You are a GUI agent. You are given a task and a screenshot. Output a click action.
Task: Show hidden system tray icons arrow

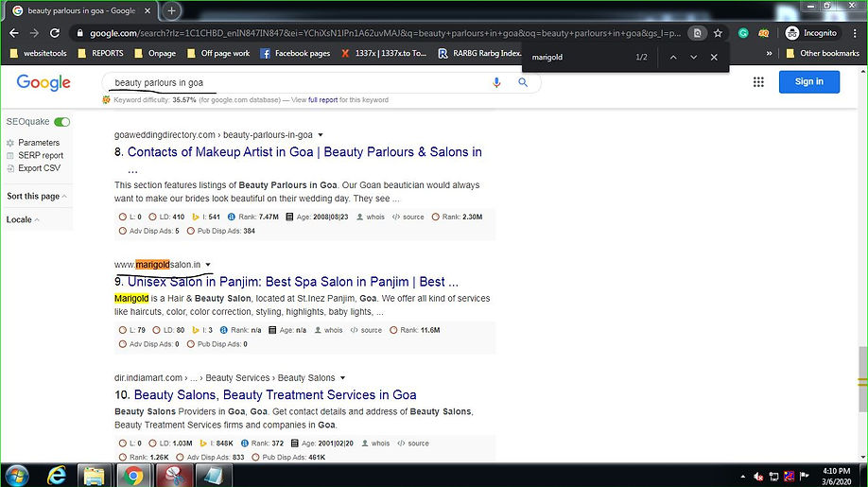point(742,477)
